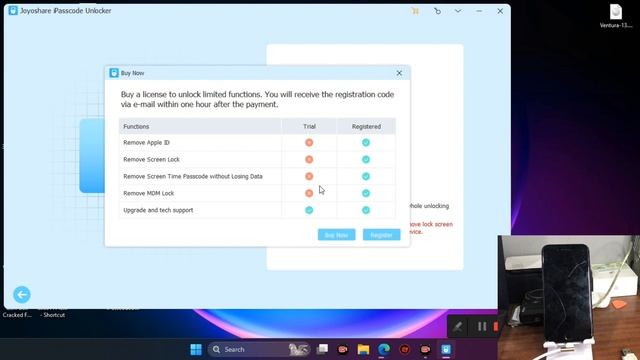The image size is (640, 360).
Task: Open the Windows Start menu
Action: (x=196, y=349)
